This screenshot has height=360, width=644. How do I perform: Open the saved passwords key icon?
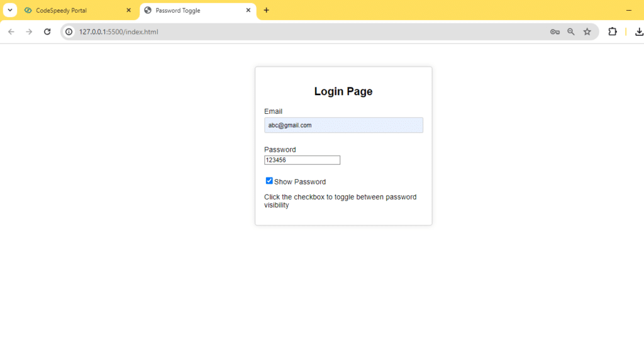pos(555,31)
